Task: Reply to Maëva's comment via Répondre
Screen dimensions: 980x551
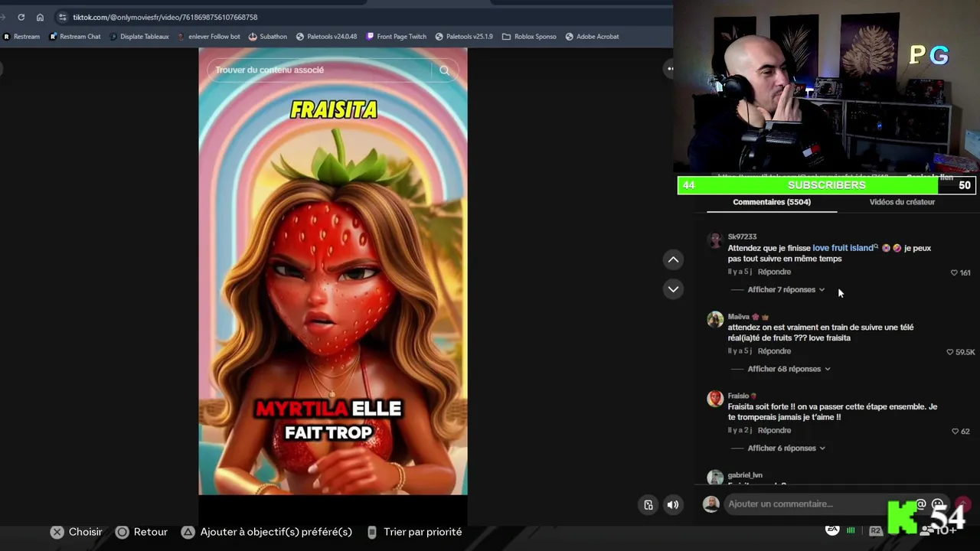Action: [774, 351]
